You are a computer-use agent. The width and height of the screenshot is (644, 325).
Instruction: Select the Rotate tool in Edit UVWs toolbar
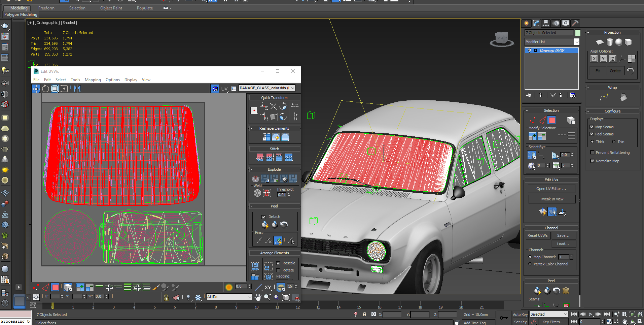click(x=45, y=89)
